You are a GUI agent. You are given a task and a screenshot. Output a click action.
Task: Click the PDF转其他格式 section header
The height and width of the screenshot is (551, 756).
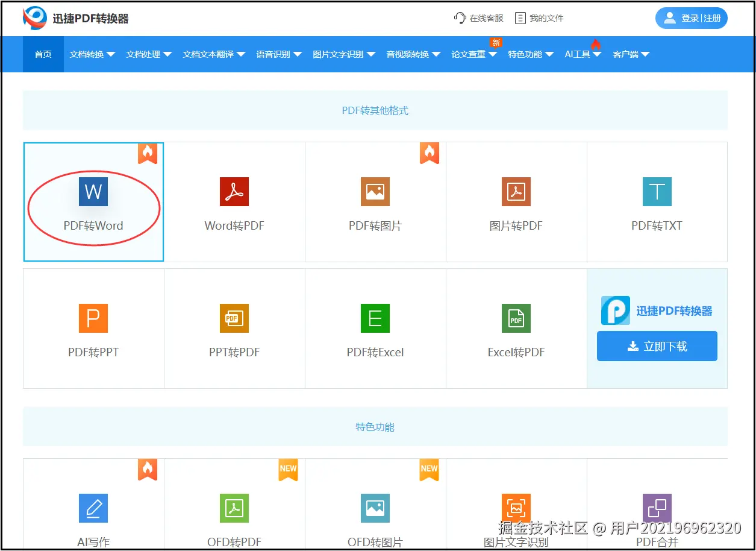click(x=375, y=110)
